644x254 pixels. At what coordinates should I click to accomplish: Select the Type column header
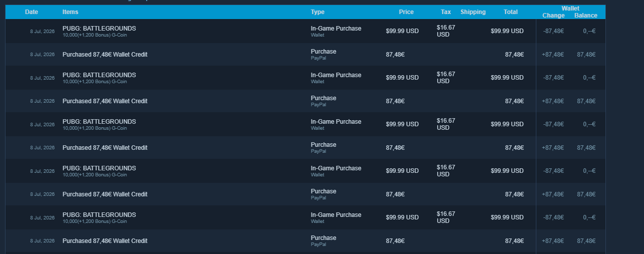point(317,12)
